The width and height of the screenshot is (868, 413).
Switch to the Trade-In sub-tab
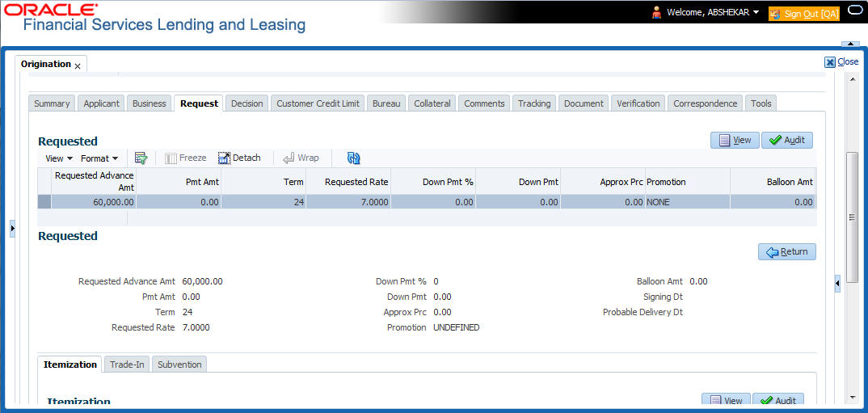pos(127,365)
